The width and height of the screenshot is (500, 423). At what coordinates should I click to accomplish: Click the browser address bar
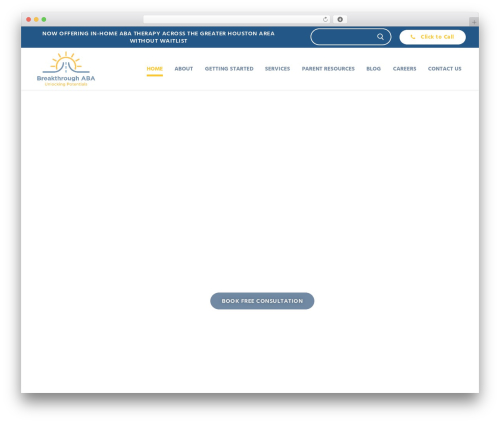point(237,20)
